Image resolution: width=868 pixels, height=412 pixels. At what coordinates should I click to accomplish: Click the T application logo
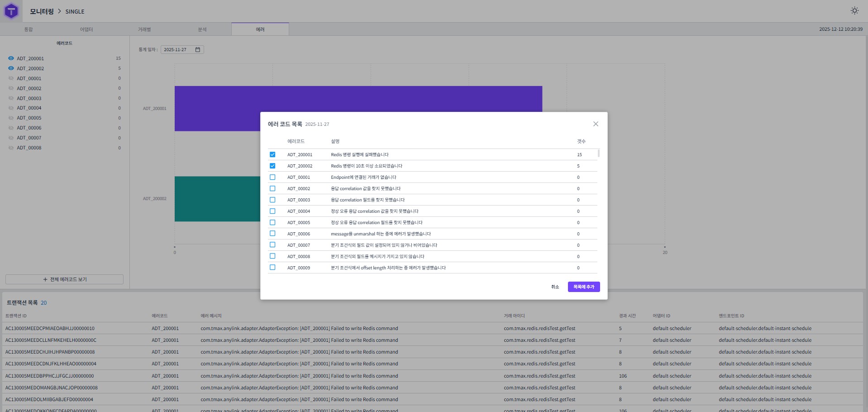[x=10, y=11]
